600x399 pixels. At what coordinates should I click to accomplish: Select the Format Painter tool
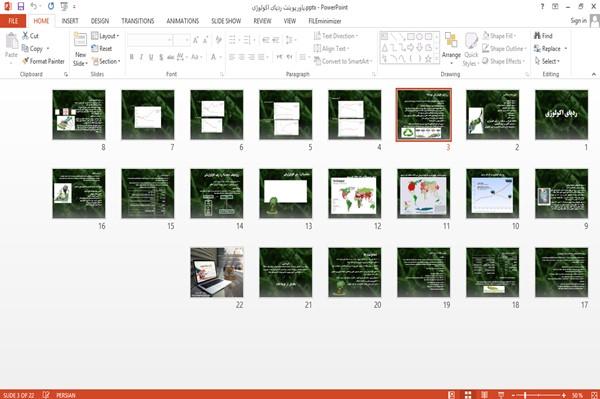click(x=43, y=61)
